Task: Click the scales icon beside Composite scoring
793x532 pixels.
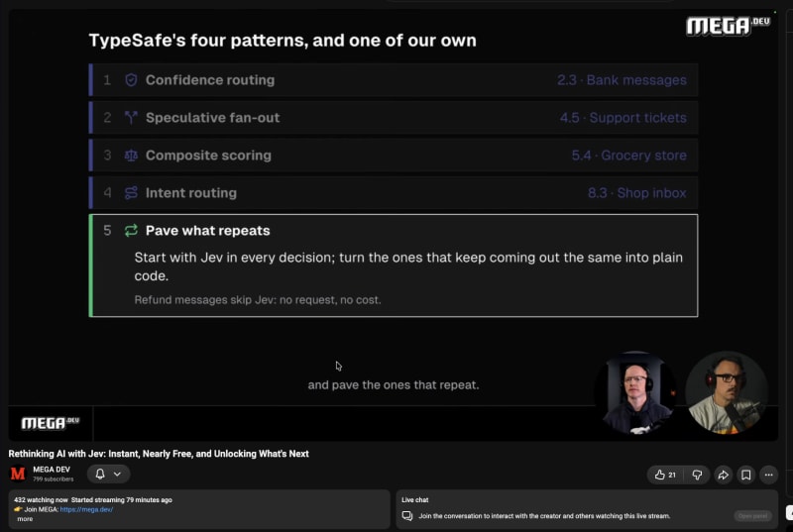Action: pos(131,156)
